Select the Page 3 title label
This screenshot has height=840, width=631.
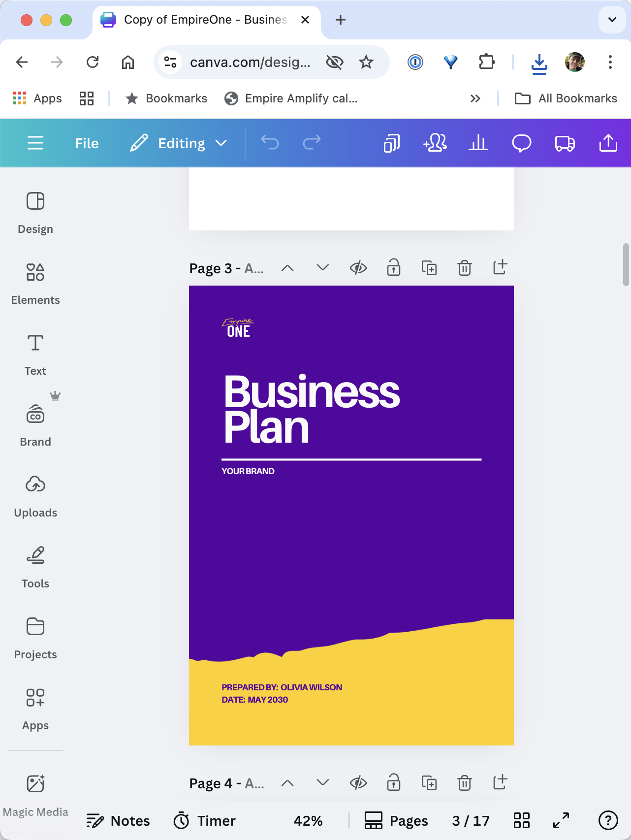tap(226, 268)
